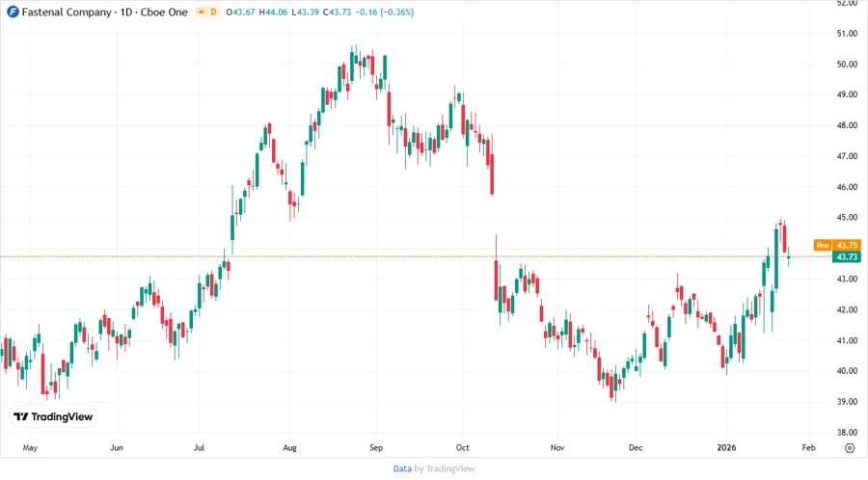Click the Jun label on time axis
This screenshot has width=868, height=480.
pyautogui.click(x=117, y=448)
